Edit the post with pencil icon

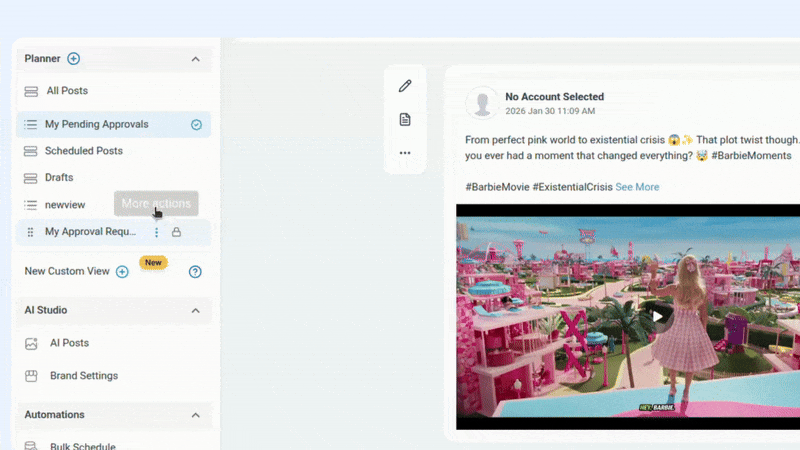405,86
